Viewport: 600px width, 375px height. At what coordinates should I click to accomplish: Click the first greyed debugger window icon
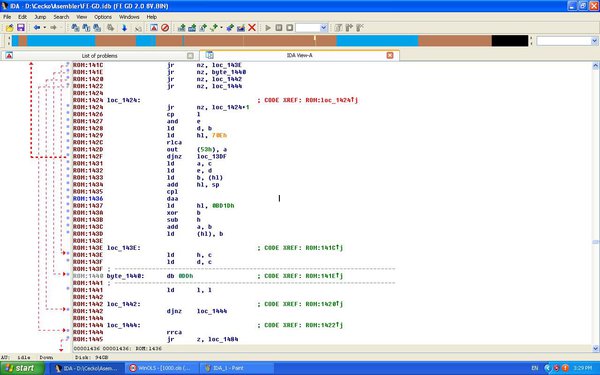point(338,28)
